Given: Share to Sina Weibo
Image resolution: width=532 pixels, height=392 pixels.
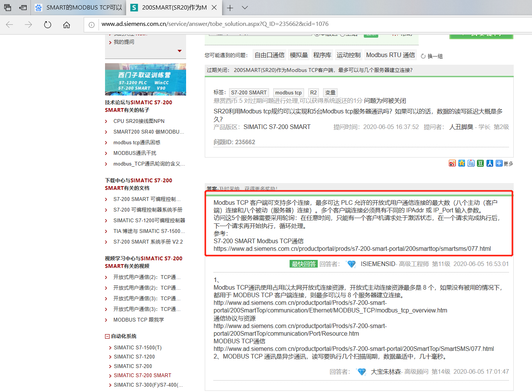Looking at the screenshot, I should click(x=452, y=163).
